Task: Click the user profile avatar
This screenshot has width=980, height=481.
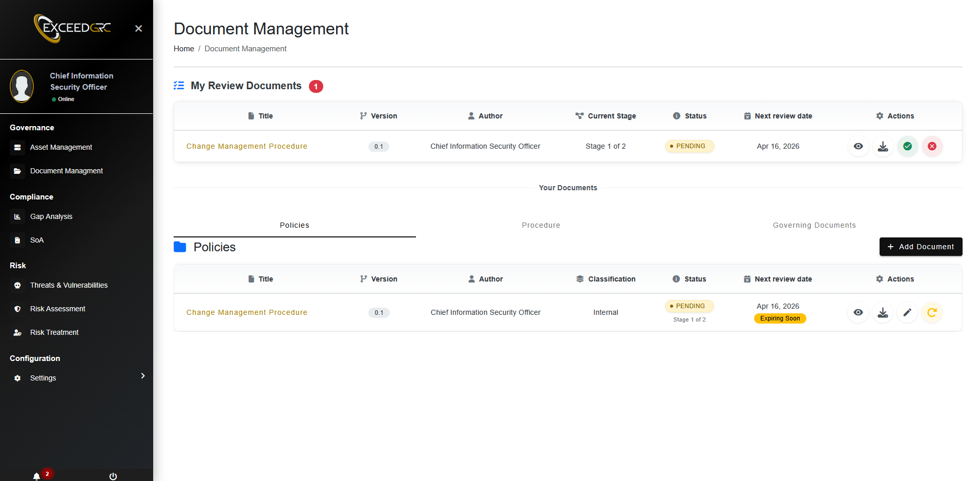Action: (x=22, y=86)
